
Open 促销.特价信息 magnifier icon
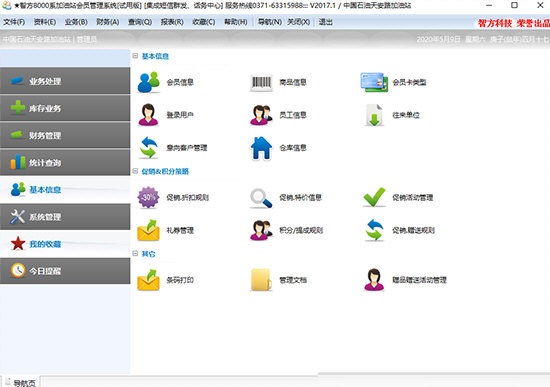[261, 198]
